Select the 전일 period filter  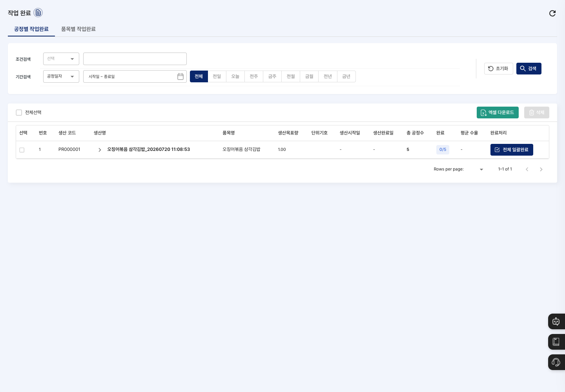pos(217,76)
